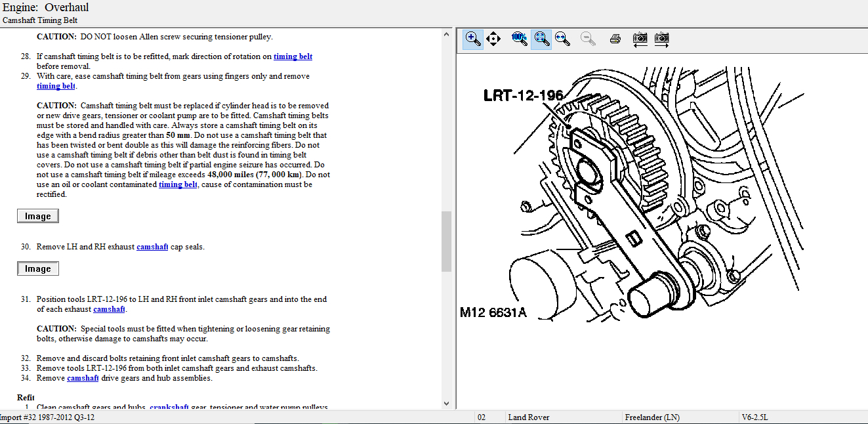868x424 pixels.
Task: Click the text pane scroll down arrow
Action: pyautogui.click(x=447, y=404)
